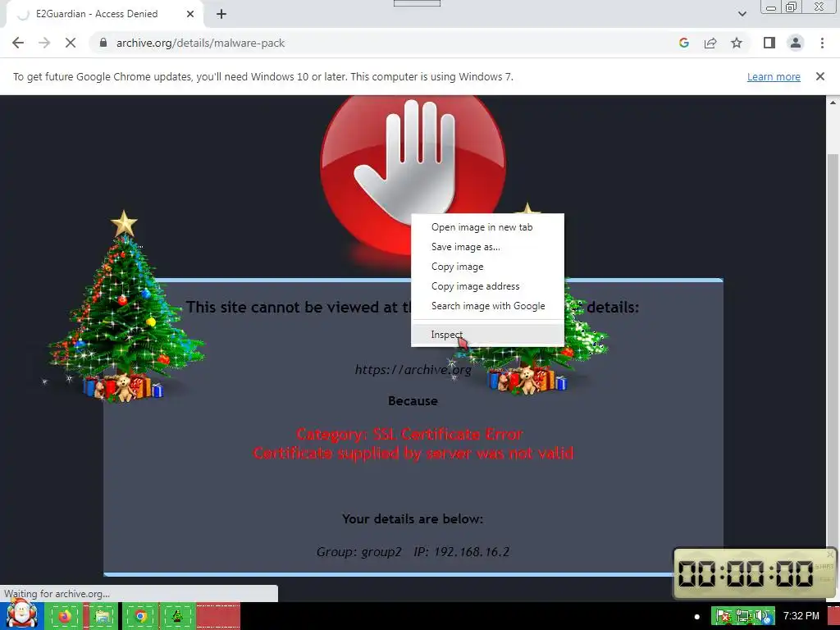Click the scrollbar up arrow

pyautogui.click(x=833, y=103)
